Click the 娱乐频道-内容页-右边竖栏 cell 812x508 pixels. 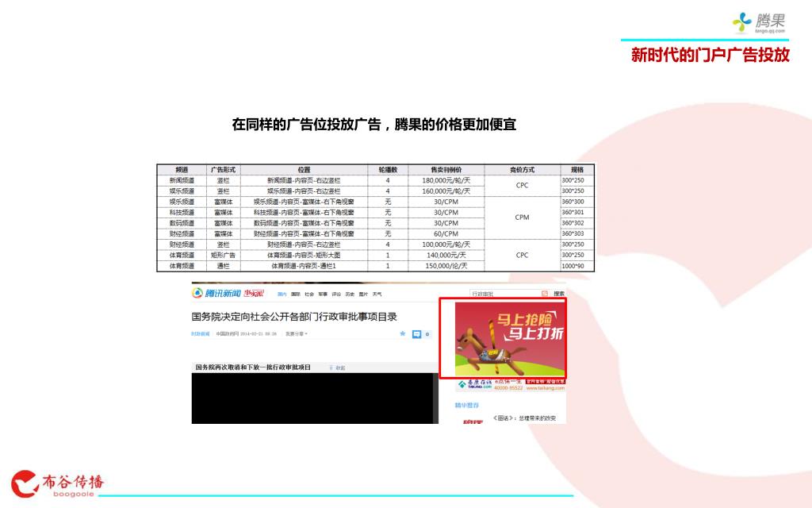[x=304, y=191]
